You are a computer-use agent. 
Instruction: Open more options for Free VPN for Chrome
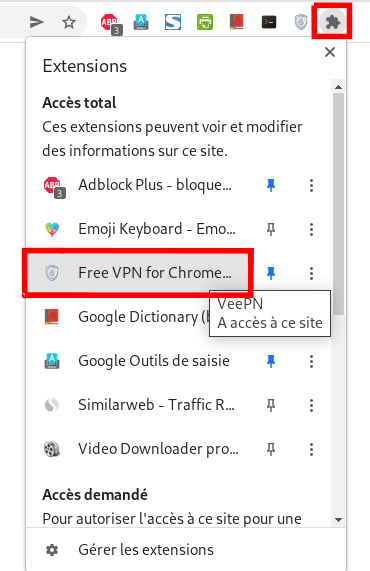(311, 273)
